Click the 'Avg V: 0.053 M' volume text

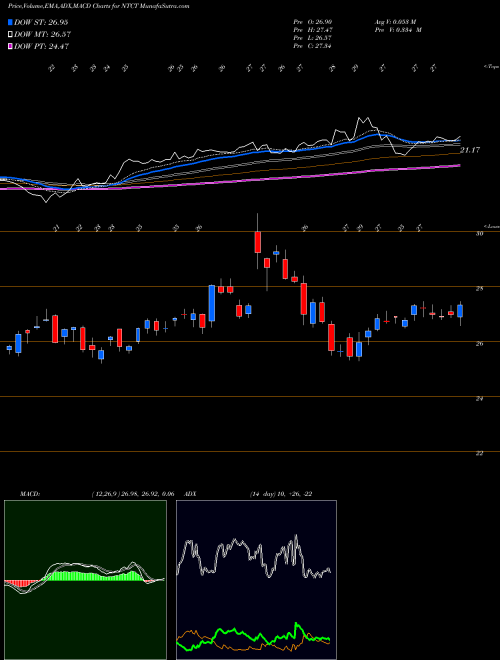(395, 22)
